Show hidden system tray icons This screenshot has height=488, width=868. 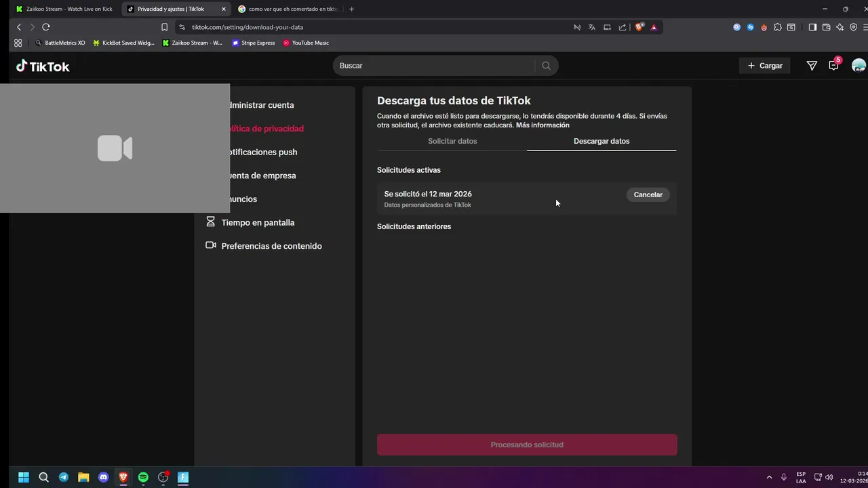pos(769,477)
